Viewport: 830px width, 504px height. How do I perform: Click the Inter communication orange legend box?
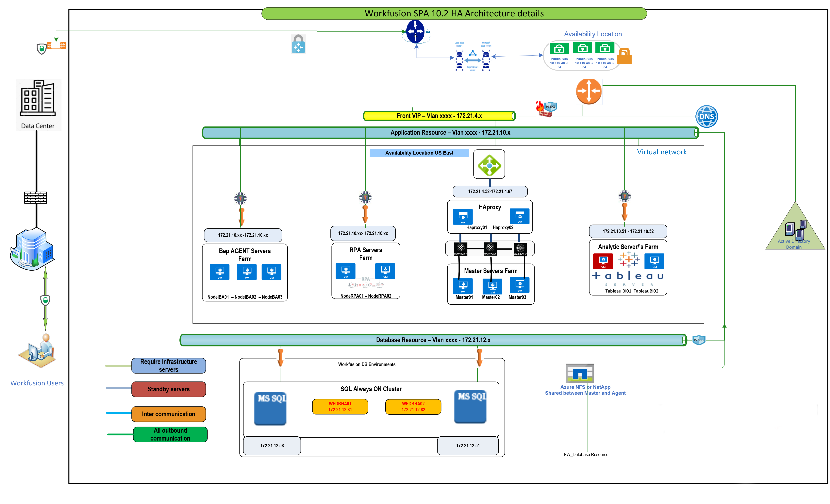coord(168,414)
